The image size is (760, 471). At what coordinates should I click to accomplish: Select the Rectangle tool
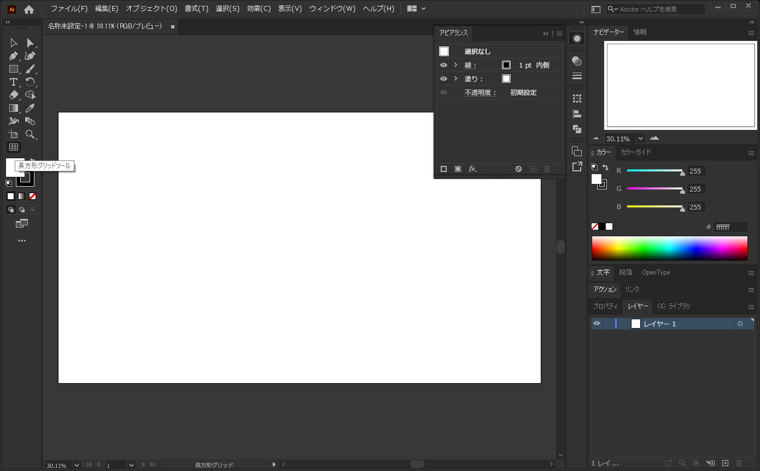(13, 69)
